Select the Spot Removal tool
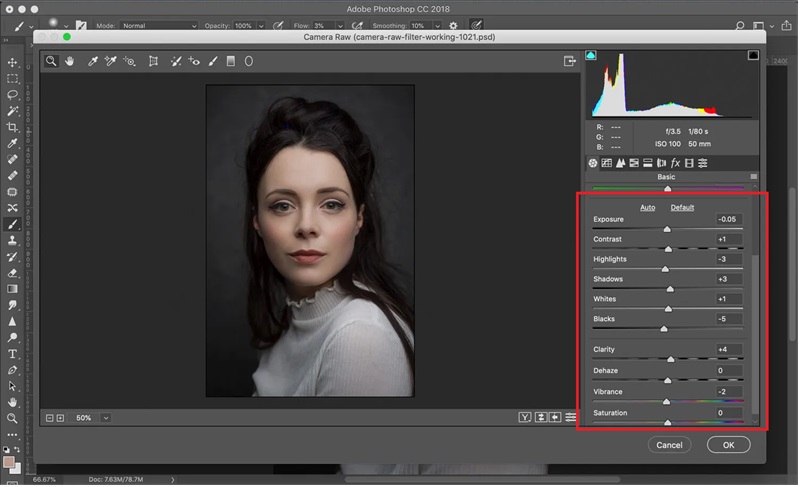The width and height of the screenshot is (800, 487). point(176,61)
